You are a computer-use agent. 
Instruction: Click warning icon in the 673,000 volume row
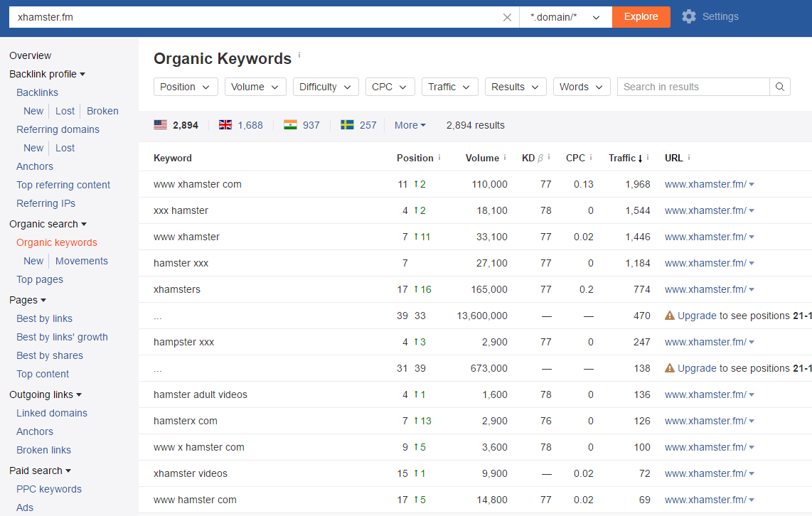click(x=670, y=368)
